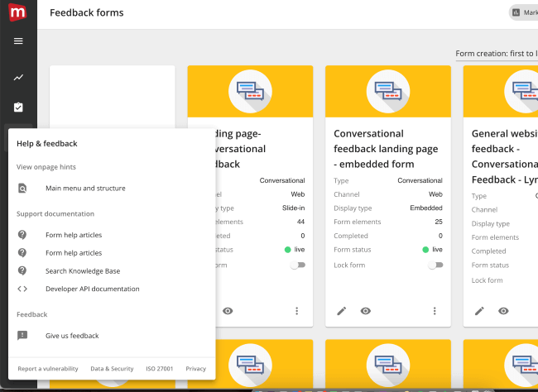The width and height of the screenshot is (538, 392).
Task: Open three-dot menu on embedded form card
Action: [x=435, y=311]
